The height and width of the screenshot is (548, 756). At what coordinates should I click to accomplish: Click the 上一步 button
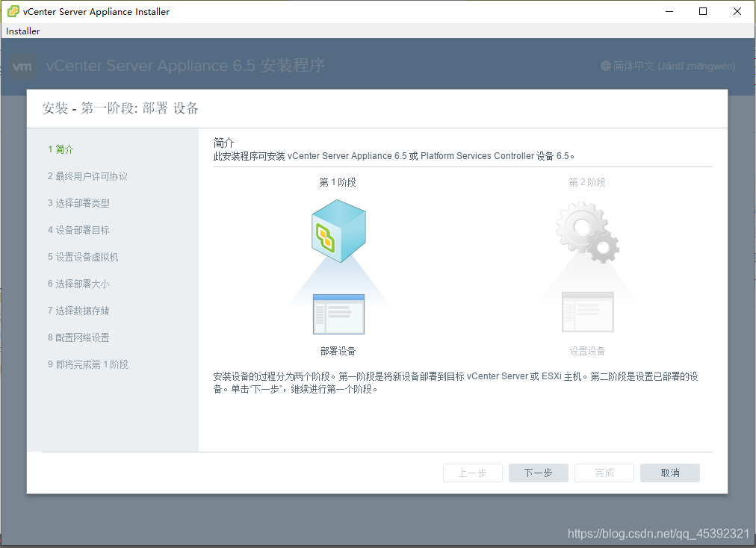coord(472,473)
